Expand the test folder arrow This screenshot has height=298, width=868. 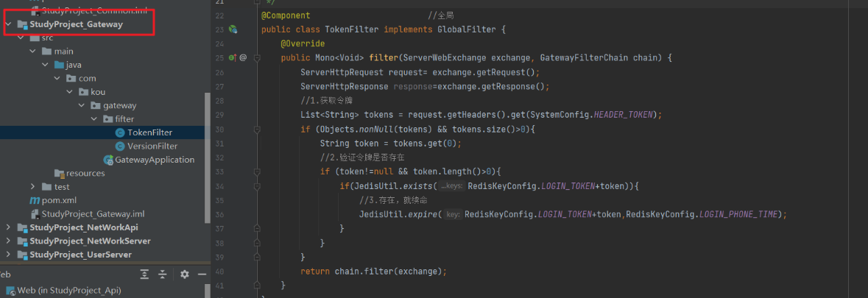pyautogui.click(x=33, y=187)
